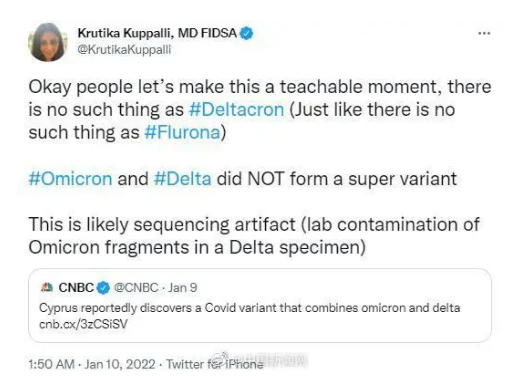Open the #Deltacron hashtag

236,109
